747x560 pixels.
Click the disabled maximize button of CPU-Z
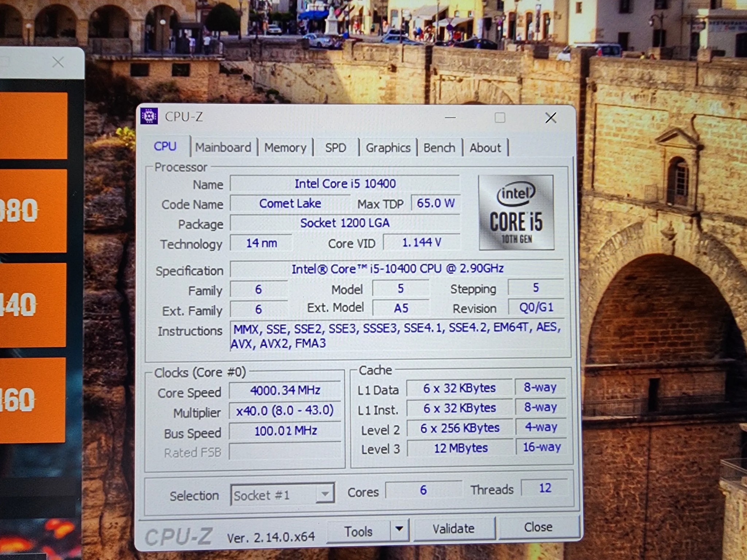click(x=500, y=118)
